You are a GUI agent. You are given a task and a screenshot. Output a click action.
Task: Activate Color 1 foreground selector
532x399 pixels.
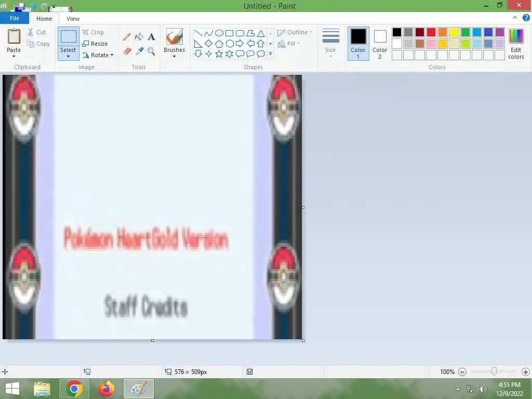pos(358,44)
